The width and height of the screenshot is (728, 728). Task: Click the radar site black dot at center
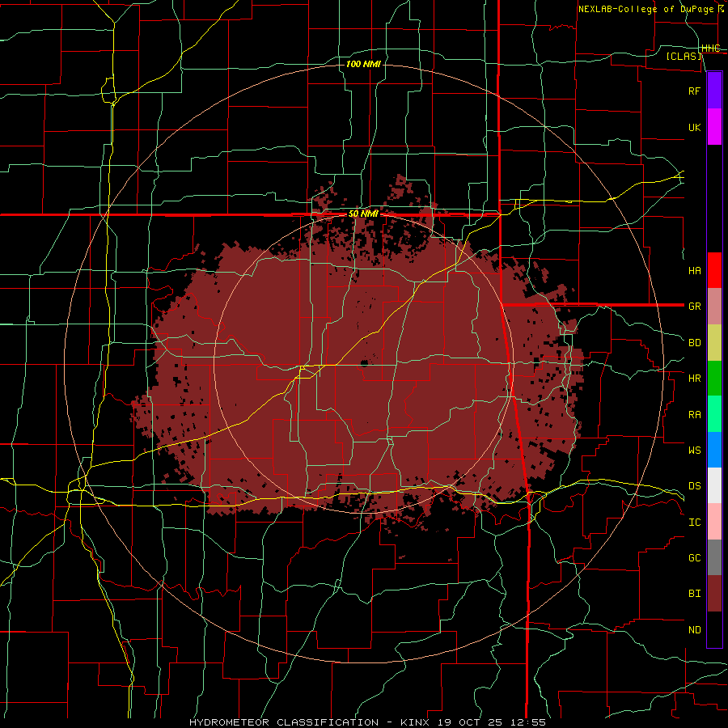tap(365, 363)
